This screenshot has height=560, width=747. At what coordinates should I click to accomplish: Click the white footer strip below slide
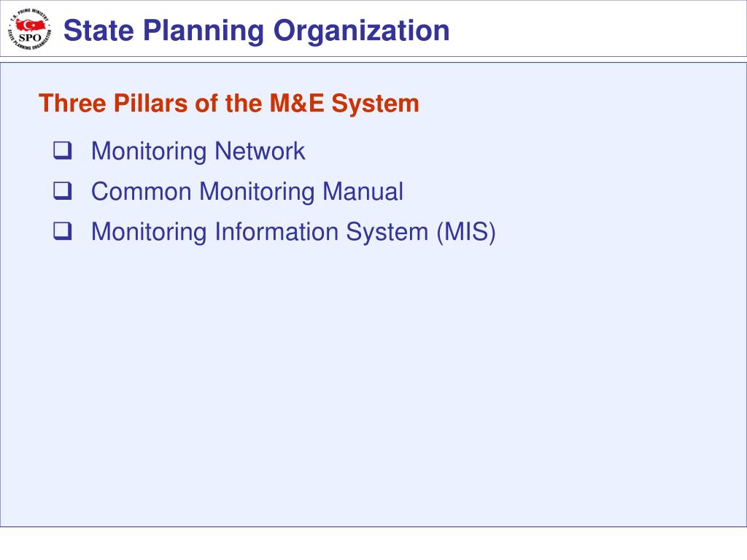coord(373,543)
